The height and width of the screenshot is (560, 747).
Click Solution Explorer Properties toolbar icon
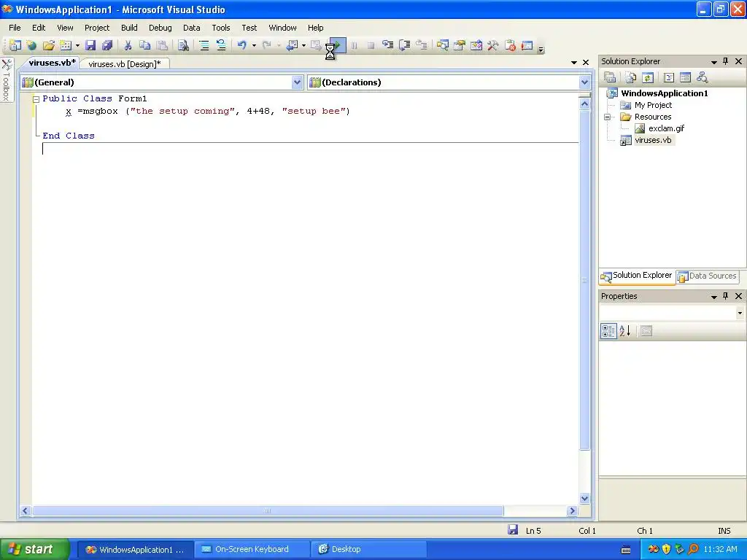pos(610,77)
